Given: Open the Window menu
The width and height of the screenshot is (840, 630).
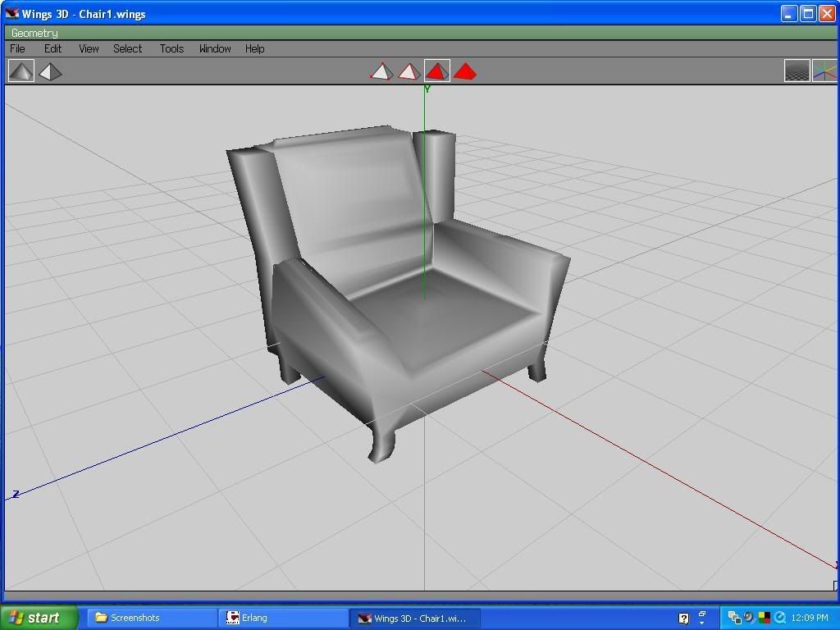Looking at the screenshot, I should click(214, 48).
